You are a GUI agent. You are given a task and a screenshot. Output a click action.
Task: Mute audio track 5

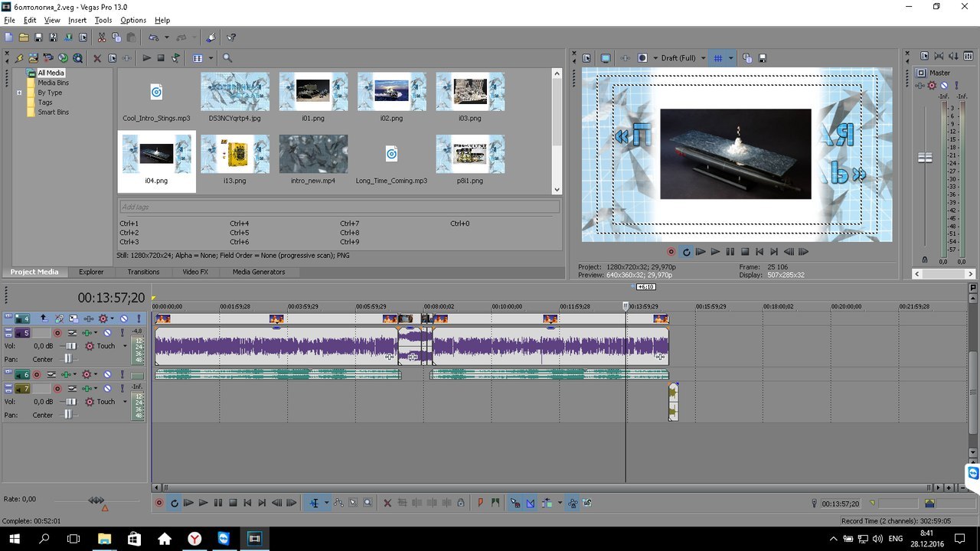tap(107, 333)
